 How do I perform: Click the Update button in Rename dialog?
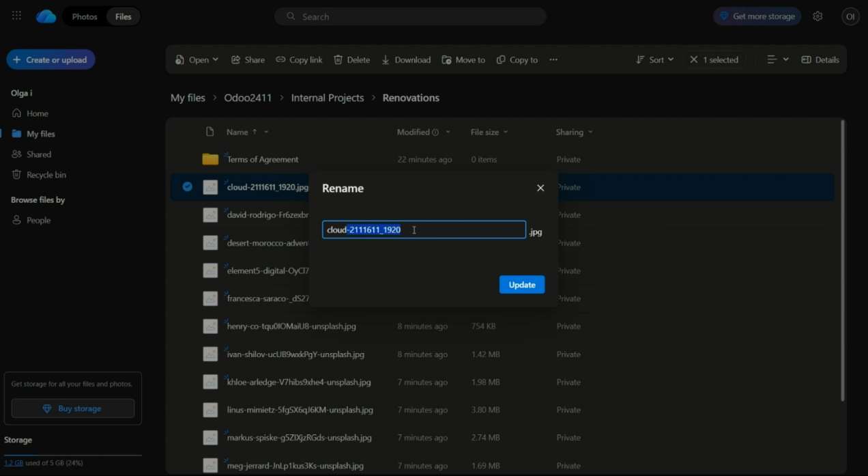(521, 285)
